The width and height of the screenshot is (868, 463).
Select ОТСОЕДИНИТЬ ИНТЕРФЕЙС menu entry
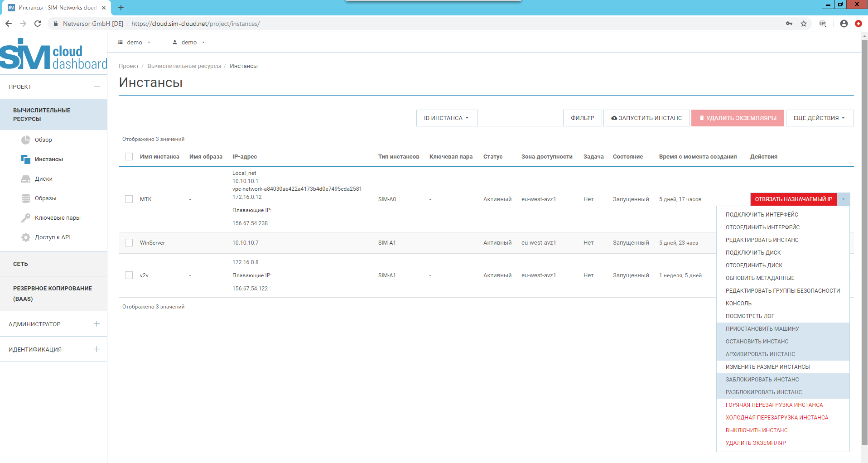[783, 227]
